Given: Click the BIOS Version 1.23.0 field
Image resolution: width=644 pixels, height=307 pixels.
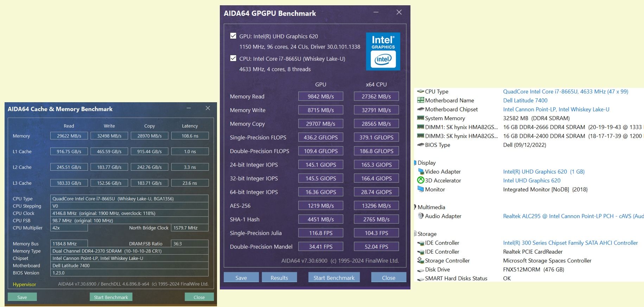Looking at the screenshot, I should [129, 273].
